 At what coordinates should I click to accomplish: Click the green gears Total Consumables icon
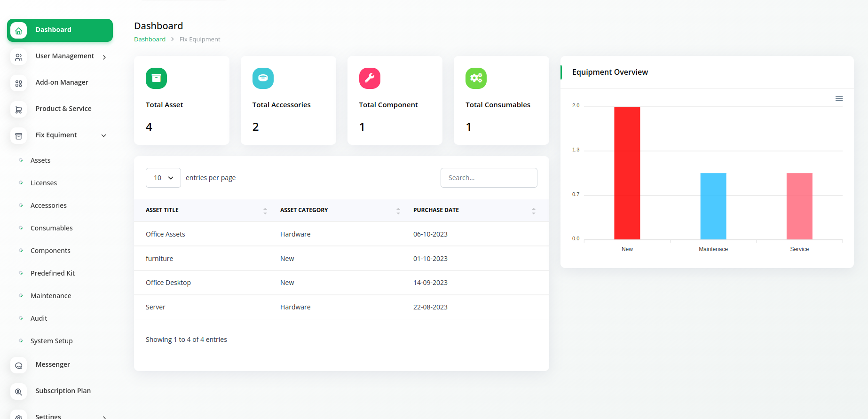point(476,78)
